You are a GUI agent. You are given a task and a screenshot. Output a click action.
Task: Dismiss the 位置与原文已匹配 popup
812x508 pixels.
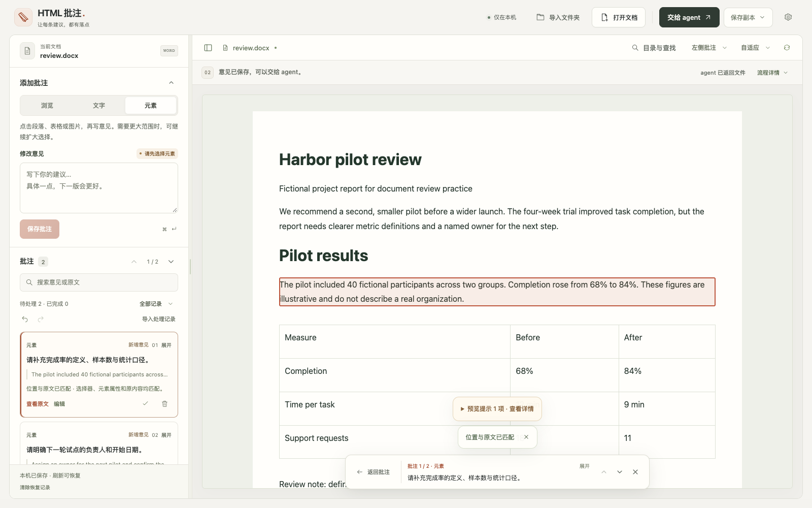[526, 437]
